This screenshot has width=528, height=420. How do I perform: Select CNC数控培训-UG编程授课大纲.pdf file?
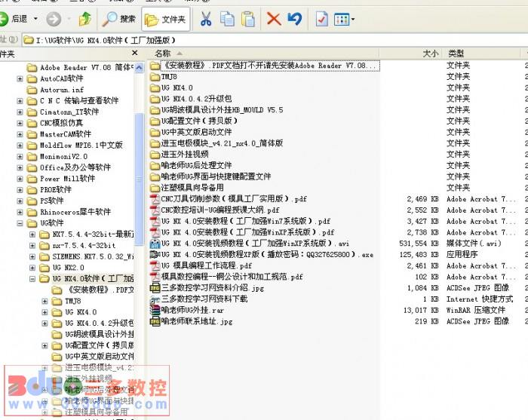pyautogui.click(x=215, y=210)
